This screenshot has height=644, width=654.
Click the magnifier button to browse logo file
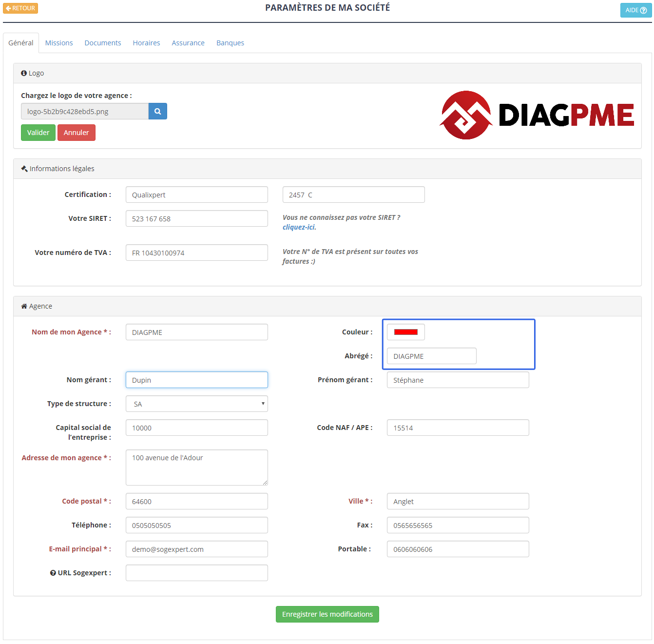click(157, 111)
